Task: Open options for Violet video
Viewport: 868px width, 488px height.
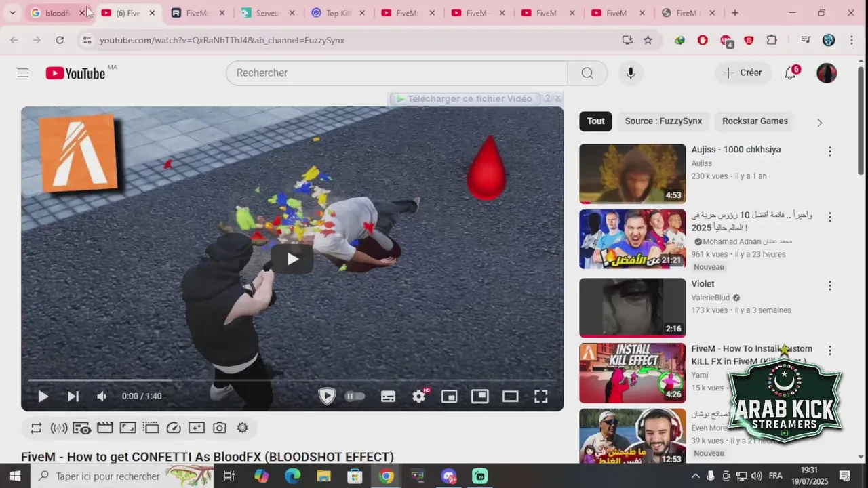Action: coord(829,286)
